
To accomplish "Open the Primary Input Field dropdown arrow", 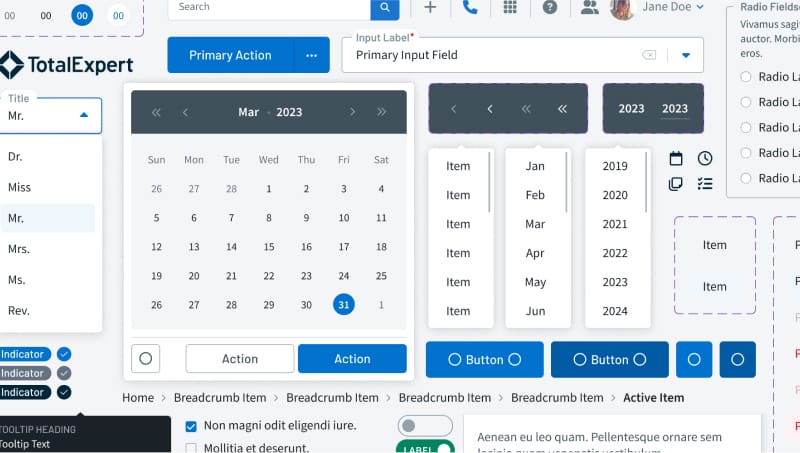I will pyautogui.click(x=686, y=55).
